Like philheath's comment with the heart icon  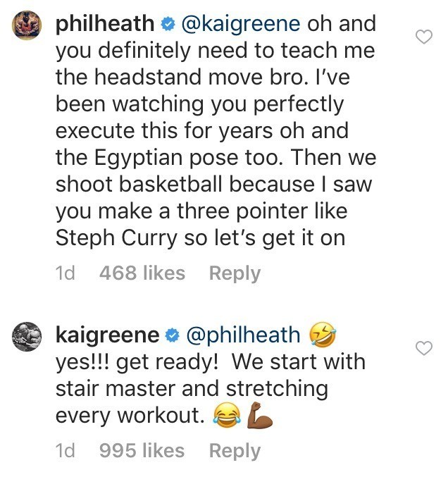point(424,38)
